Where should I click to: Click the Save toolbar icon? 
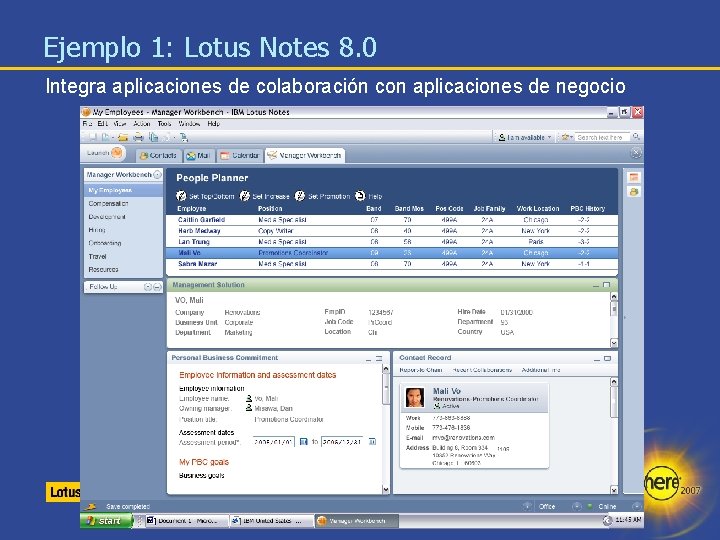[x=93, y=137]
